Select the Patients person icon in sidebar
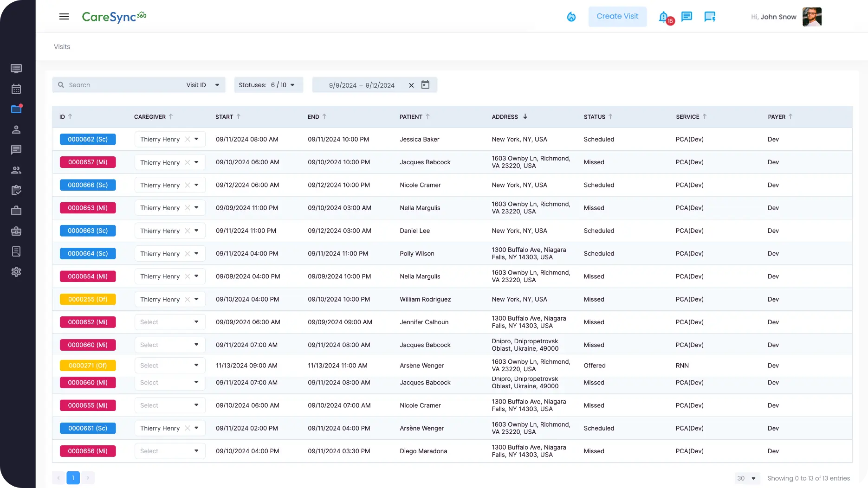Screen dimensions: 868x488 (x=16, y=129)
